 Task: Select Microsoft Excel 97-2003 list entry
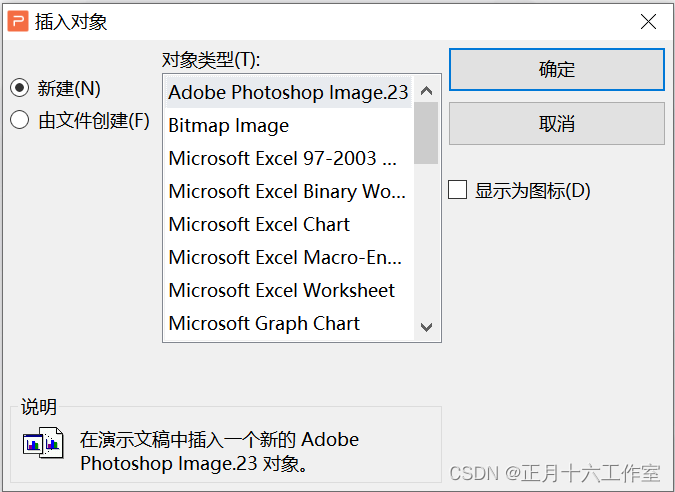click(288, 158)
